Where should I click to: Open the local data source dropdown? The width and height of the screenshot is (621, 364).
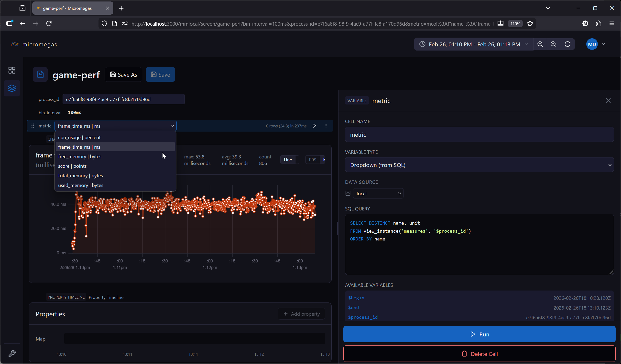(378, 194)
